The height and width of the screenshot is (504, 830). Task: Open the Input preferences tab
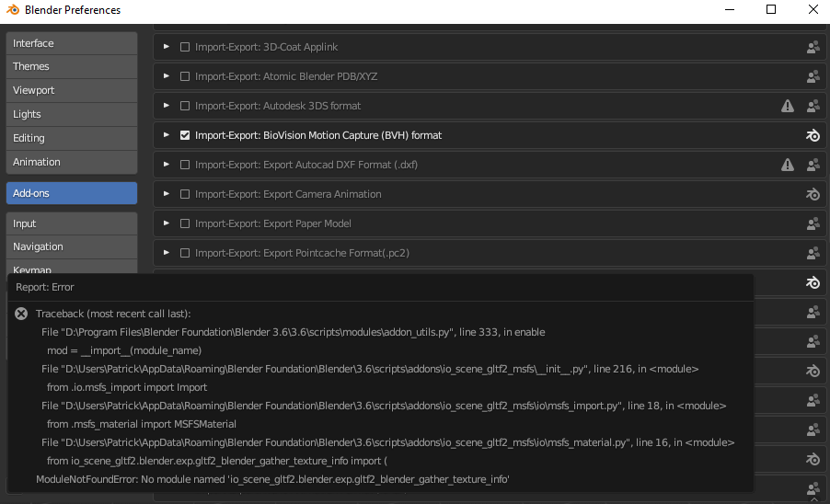coord(72,223)
